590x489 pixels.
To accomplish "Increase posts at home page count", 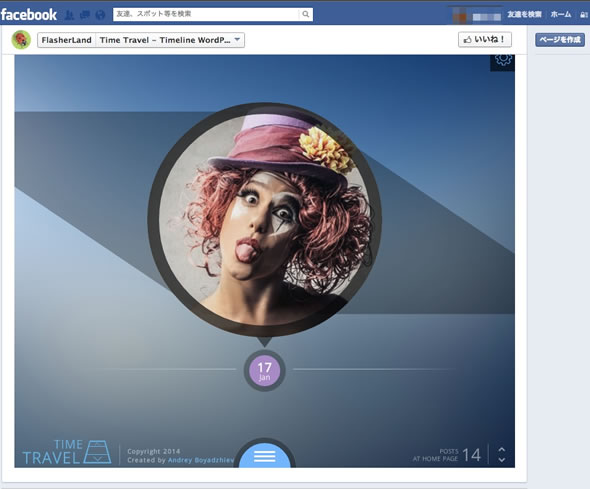I will [502, 450].
